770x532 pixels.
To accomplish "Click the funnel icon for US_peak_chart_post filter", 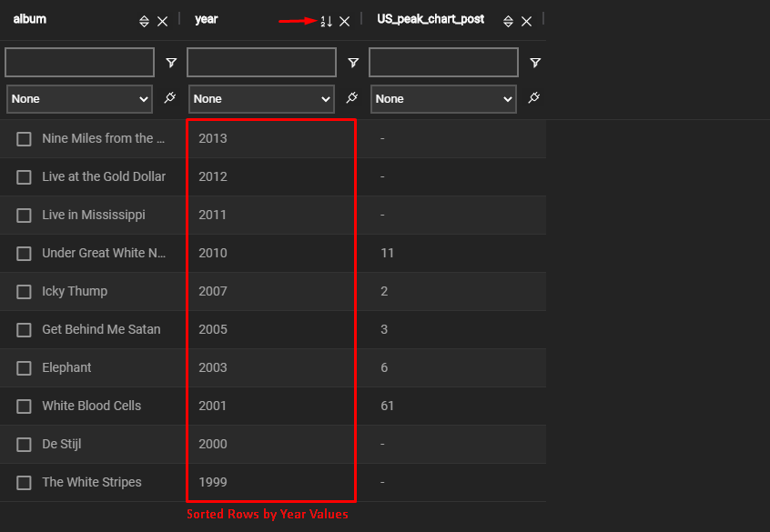I will tap(535, 63).
